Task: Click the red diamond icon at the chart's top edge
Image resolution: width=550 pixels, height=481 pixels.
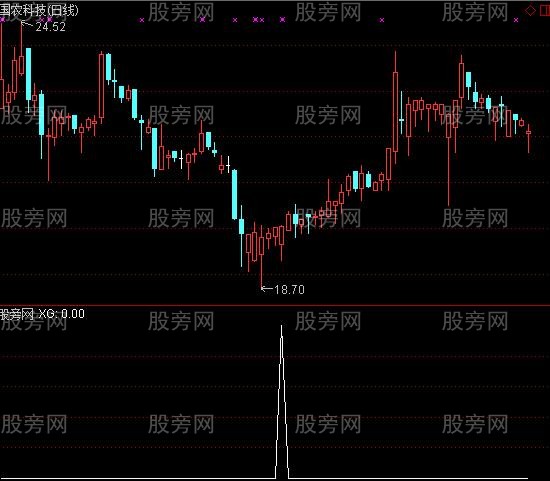Action: (530, 11)
